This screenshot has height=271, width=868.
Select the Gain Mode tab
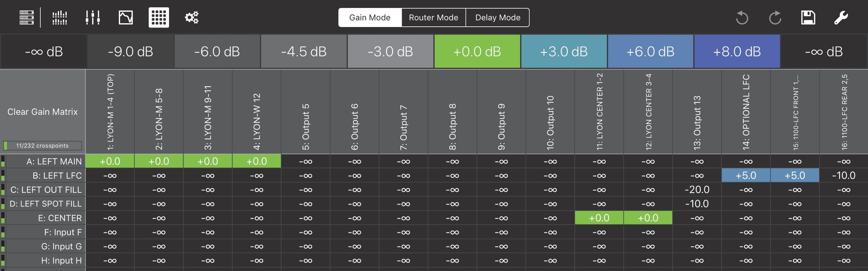tap(370, 17)
